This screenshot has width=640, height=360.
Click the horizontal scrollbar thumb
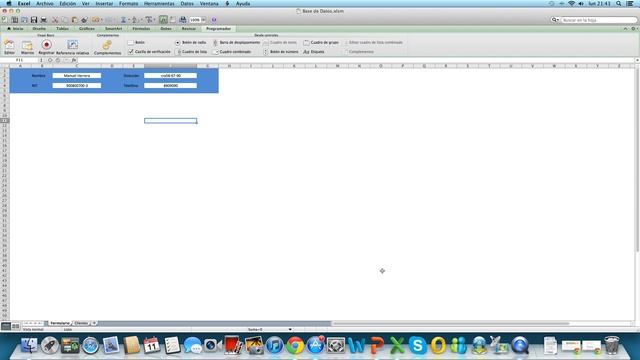(451, 323)
